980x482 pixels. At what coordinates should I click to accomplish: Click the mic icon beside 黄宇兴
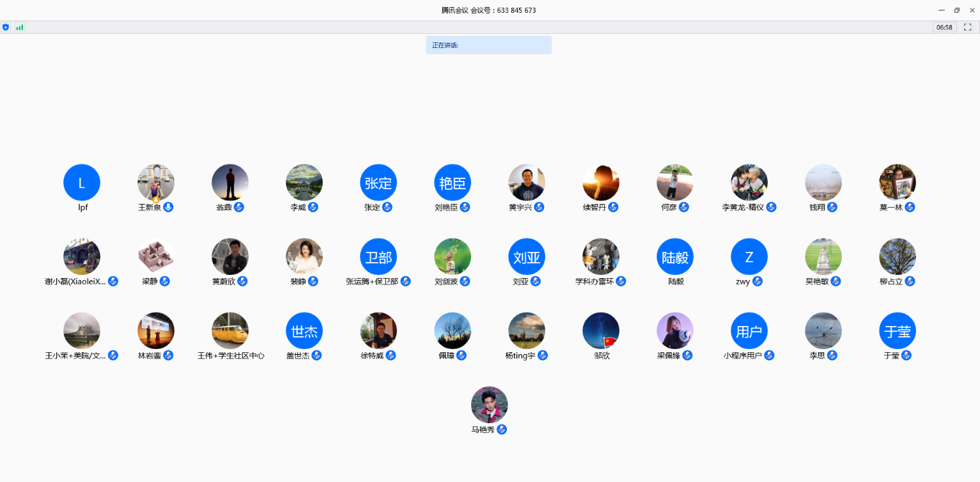(x=539, y=207)
